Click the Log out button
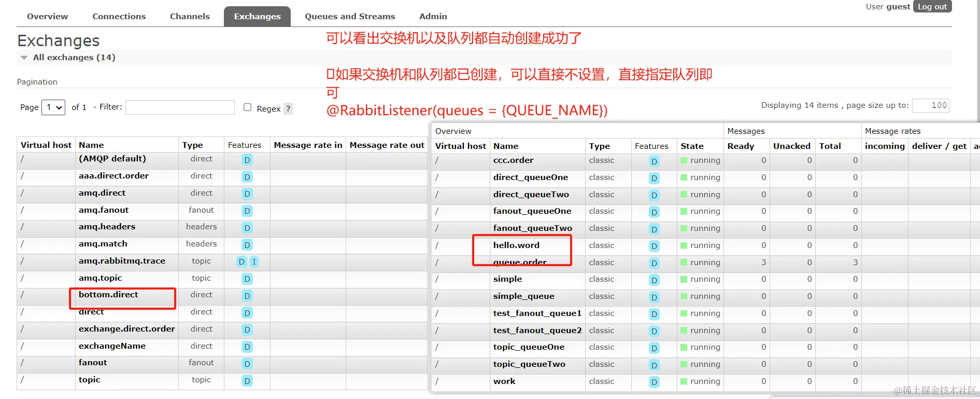Screen dimensions: 980x399 tap(932, 6)
